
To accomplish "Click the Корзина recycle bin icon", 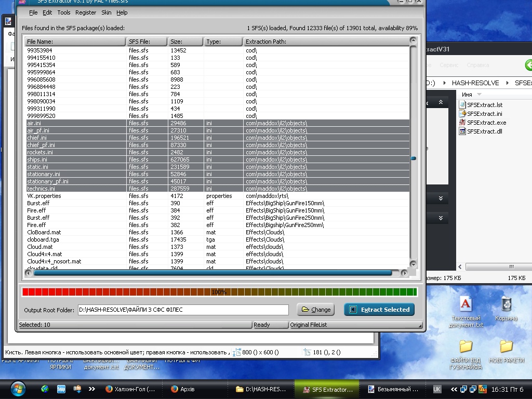I will coord(506,308).
